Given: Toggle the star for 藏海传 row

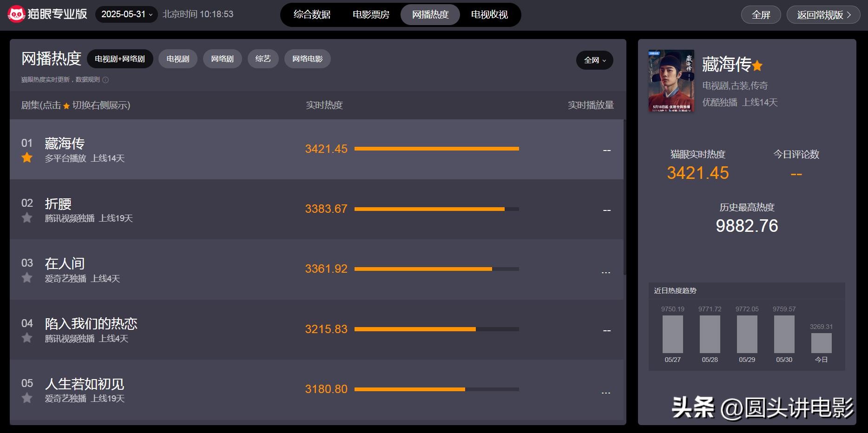Looking at the screenshot, I should click(x=27, y=157).
